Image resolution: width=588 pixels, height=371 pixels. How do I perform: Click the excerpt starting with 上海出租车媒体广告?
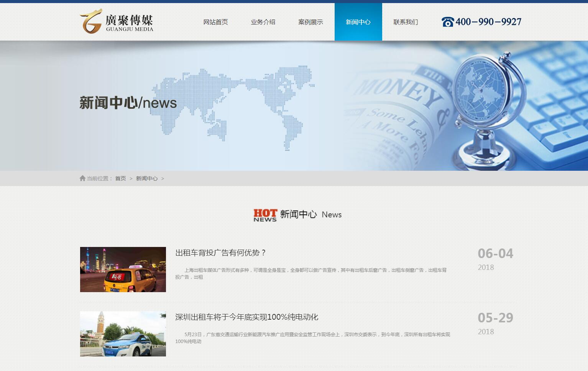pyautogui.click(x=311, y=273)
